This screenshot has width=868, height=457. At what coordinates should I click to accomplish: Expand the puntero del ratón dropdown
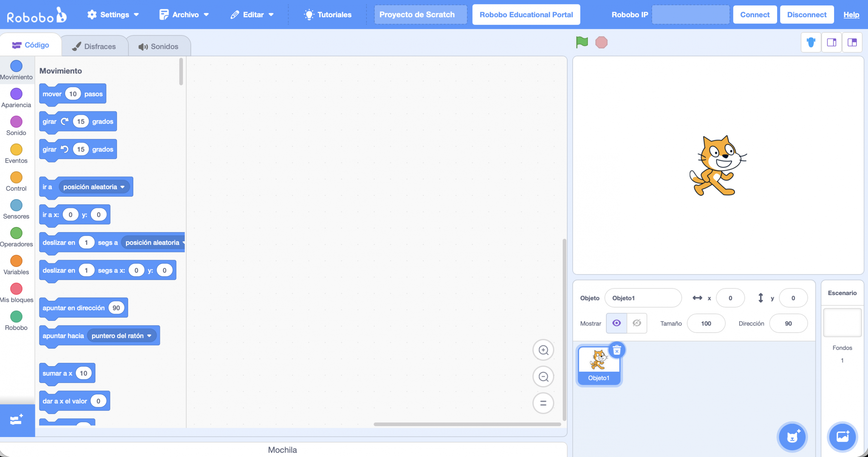pos(149,336)
